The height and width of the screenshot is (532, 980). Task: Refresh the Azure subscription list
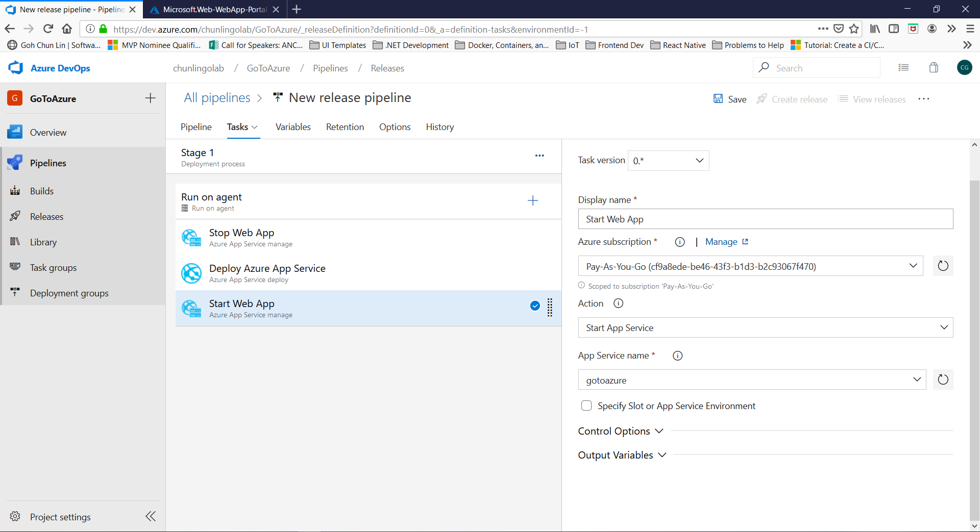943,266
